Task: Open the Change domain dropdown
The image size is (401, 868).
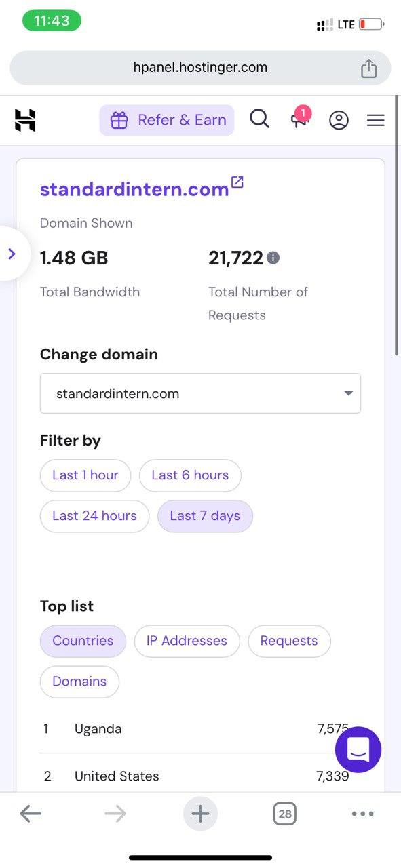Action: coord(200,393)
